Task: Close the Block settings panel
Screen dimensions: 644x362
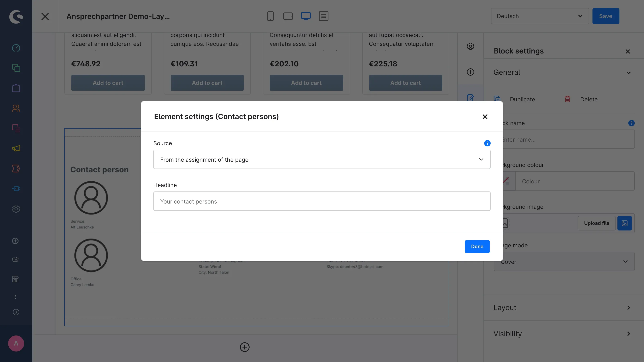Action: [628, 51]
